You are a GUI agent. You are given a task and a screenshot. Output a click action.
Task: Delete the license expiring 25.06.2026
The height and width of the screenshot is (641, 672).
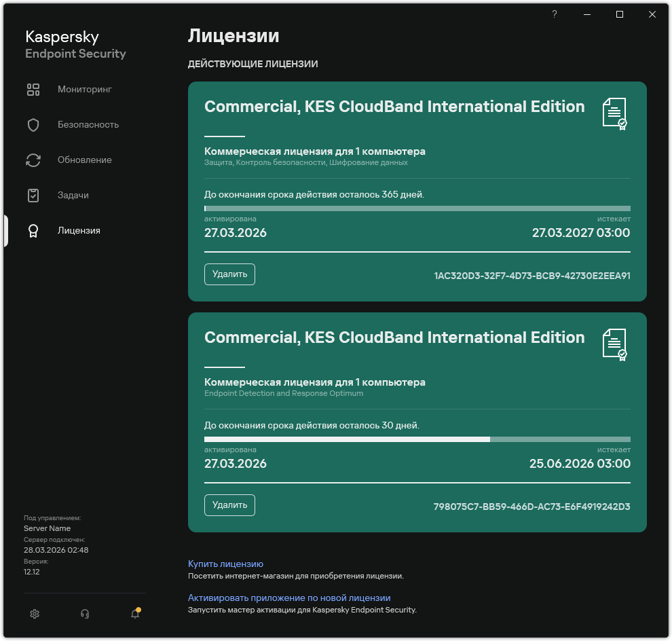tap(229, 505)
